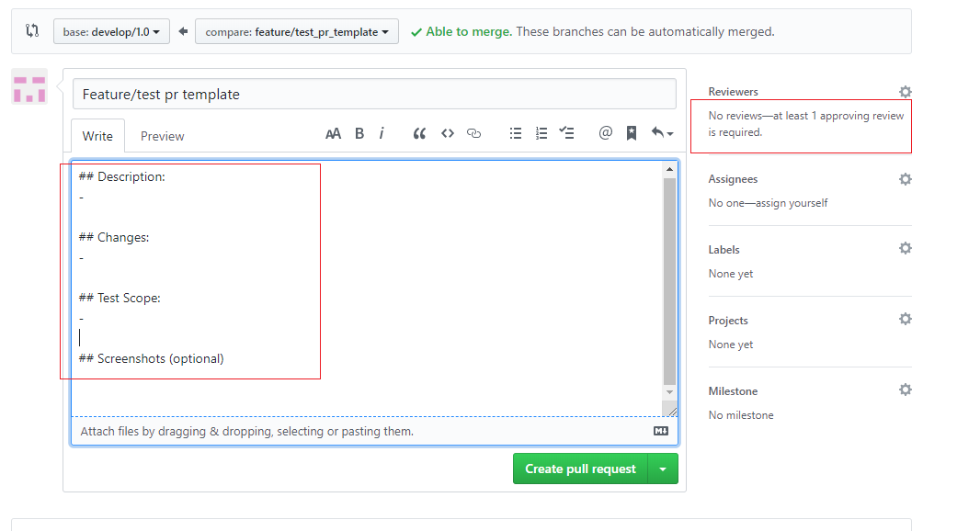This screenshot has height=531, width=980.
Task: Add a link using the chain icon
Action: (474, 133)
